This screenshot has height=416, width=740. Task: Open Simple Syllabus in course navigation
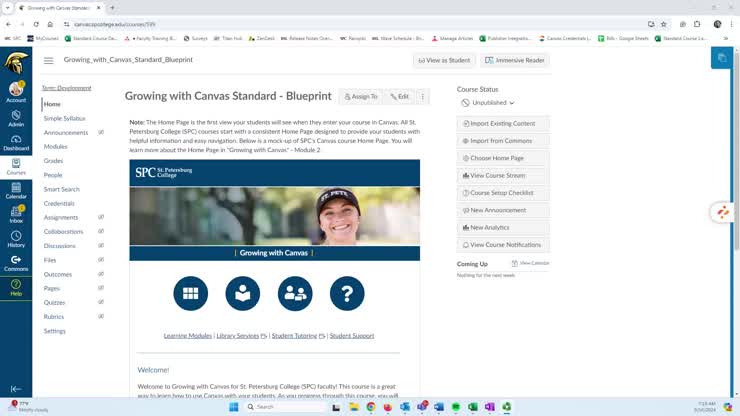coord(64,119)
